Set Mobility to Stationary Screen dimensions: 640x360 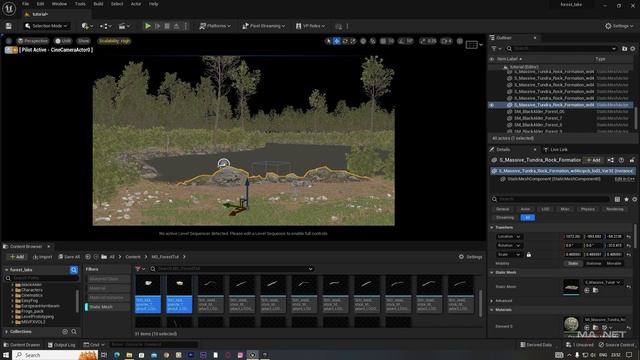593,264
